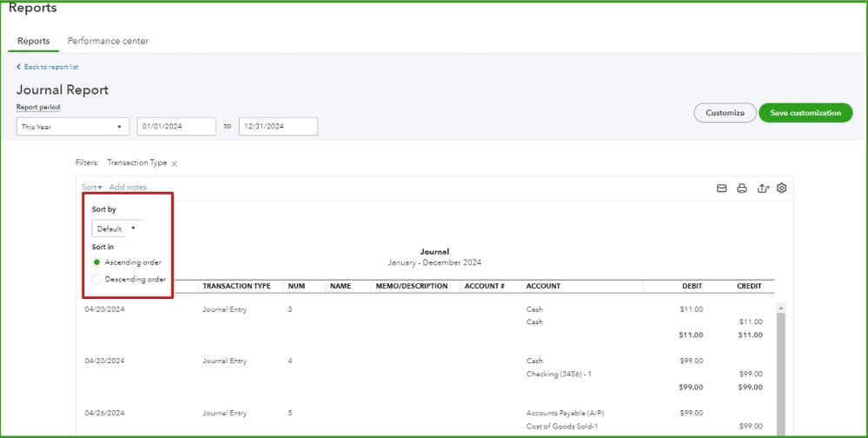Viewport: 868px width, 438px height.
Task: Select Ascending order radio button
Action: 97,262
